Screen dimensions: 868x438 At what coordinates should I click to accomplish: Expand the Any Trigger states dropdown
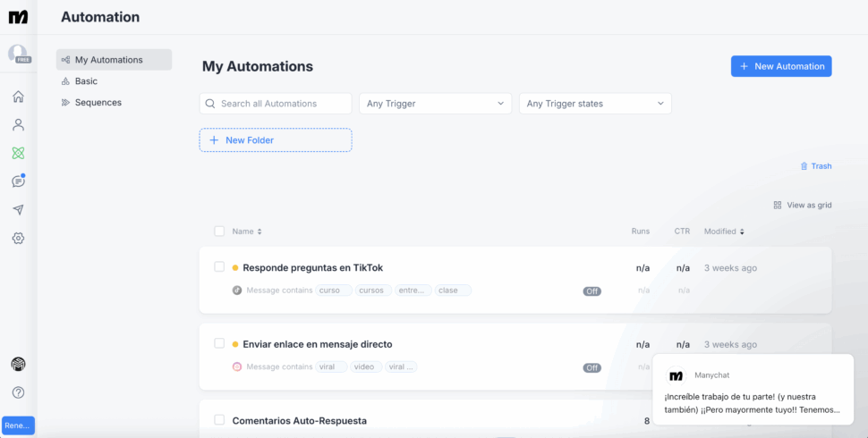[595, 104]
